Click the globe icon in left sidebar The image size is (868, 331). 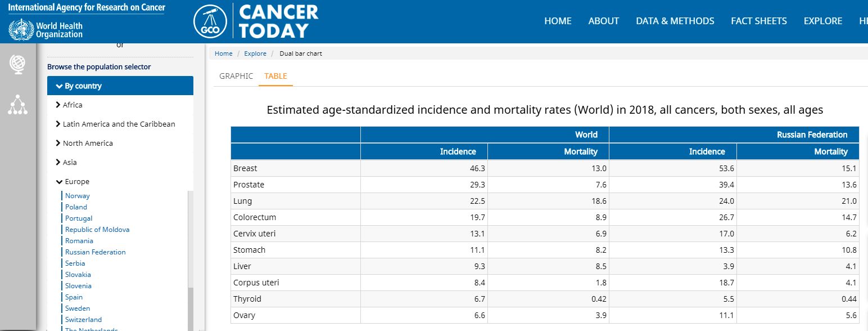(17, 64)
